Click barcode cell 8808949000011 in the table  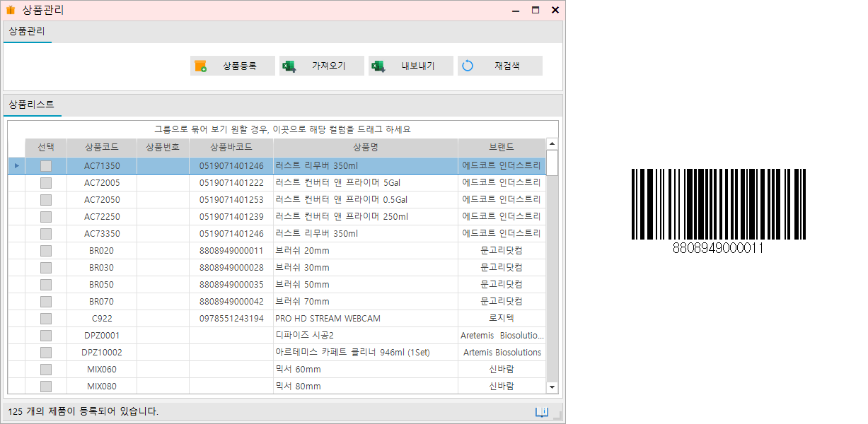pyautogui.click(x=231, y=251)
